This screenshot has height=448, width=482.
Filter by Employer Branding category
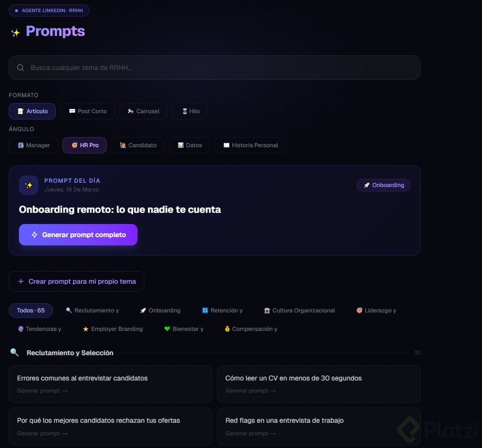click(x=112, y=329)
